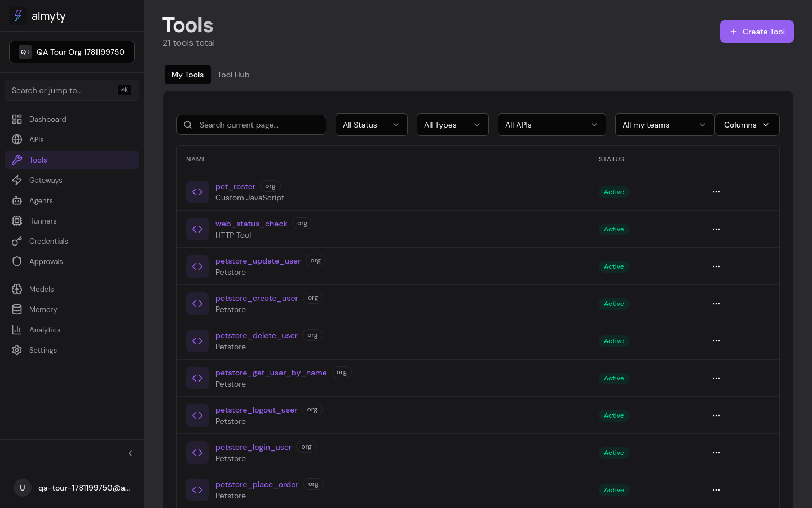The image size is (812, 508).
Task: Open more actions for petstore_logout_user
Action: pyautogui.click(x=716, y=415)
